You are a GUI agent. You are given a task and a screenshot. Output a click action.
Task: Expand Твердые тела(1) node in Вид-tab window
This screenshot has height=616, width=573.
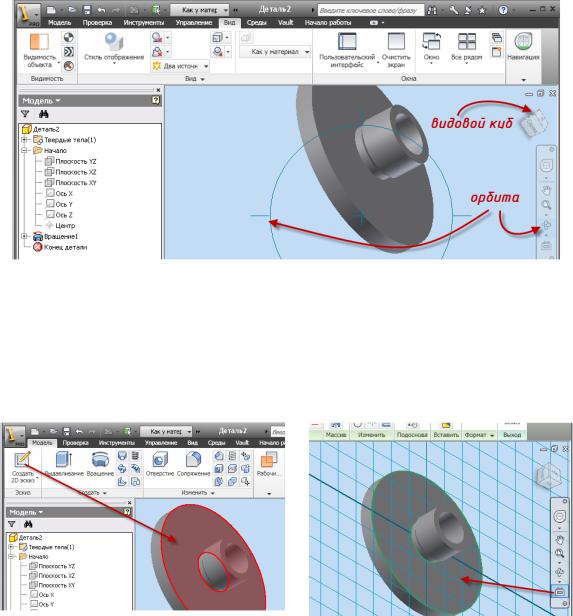tap(24, 140)
